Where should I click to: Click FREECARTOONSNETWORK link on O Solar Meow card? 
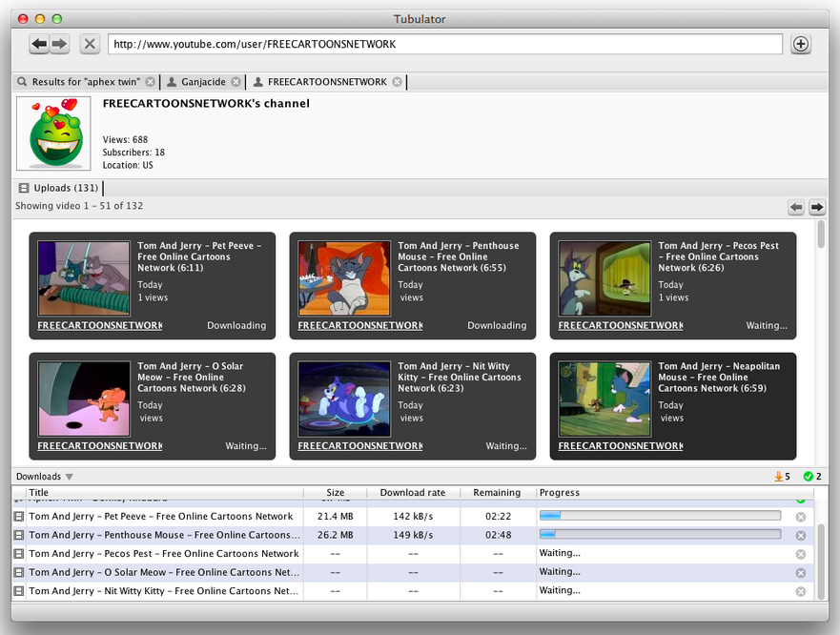(100, 446)
